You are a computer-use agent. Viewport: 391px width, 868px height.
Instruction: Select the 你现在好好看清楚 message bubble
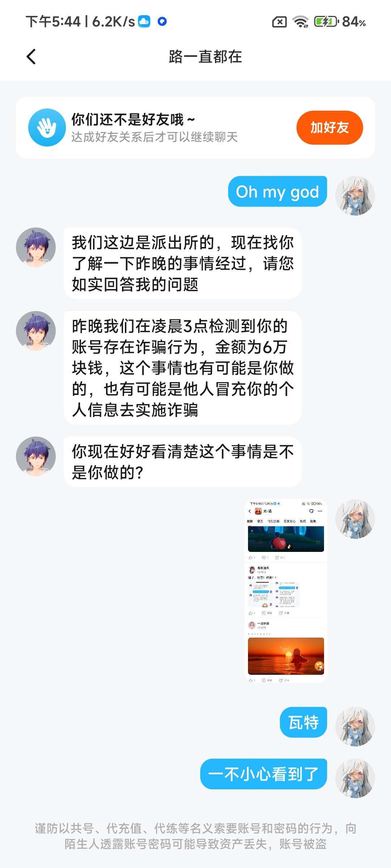(x=183, y=462)
